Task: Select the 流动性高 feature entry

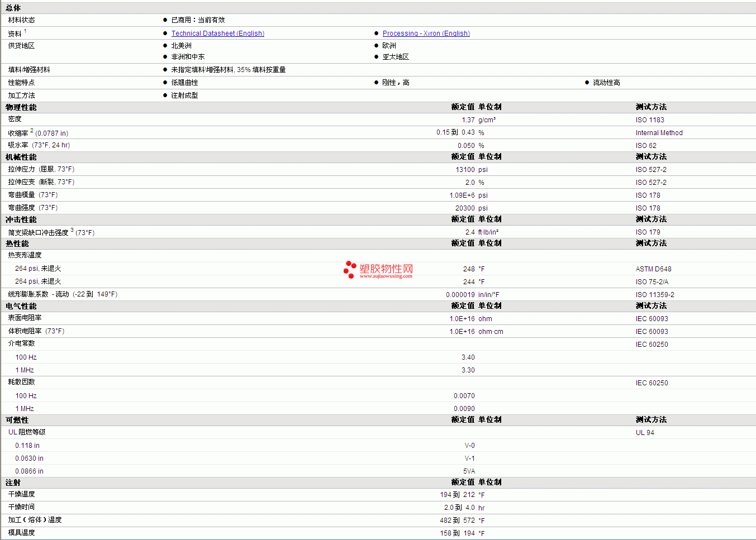Action: coord(606,83)
